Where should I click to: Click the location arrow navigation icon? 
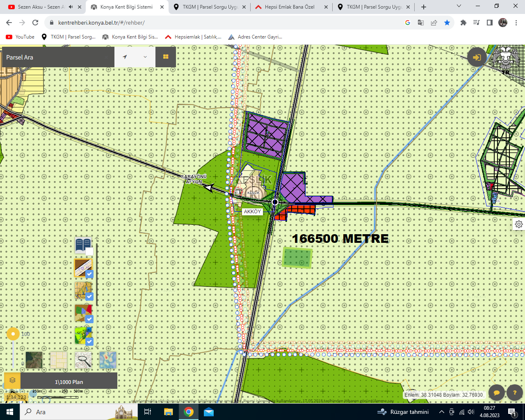(125, 57)
